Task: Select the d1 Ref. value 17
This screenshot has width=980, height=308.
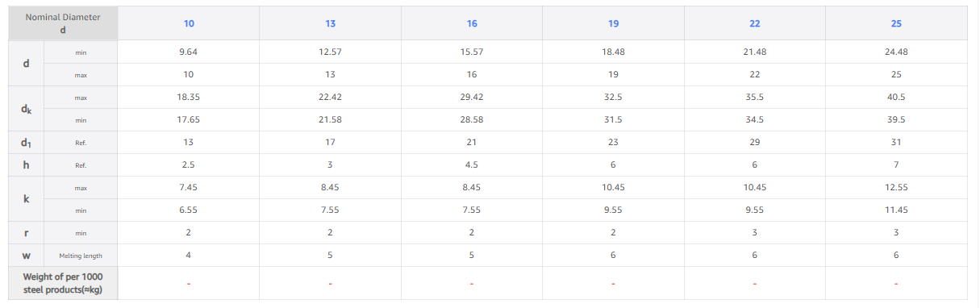Action: click(331, 142)
